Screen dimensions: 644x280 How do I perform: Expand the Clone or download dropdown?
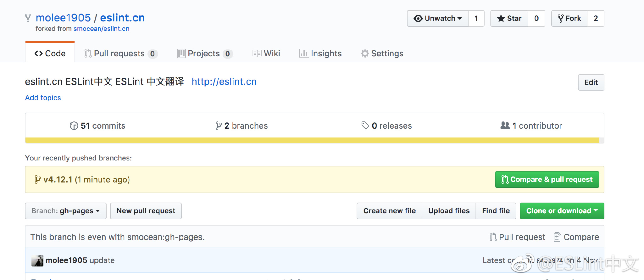(562, 211)
